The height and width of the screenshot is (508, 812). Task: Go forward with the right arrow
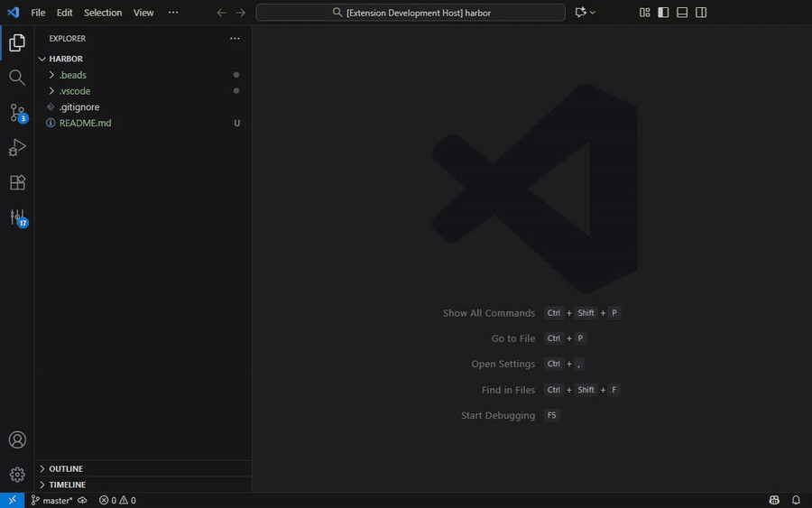pyautogui.click(x=241, y=13)
